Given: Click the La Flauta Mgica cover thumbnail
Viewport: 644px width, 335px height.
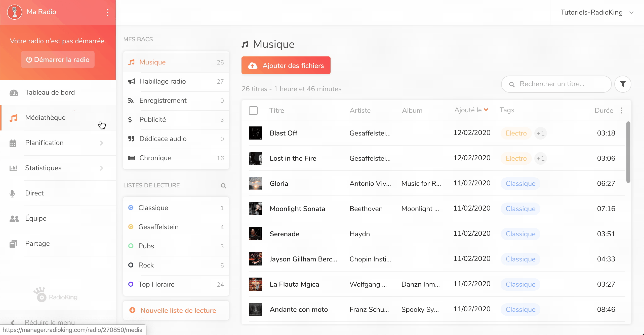Looking at the screenshot, I should pos(256,284).
